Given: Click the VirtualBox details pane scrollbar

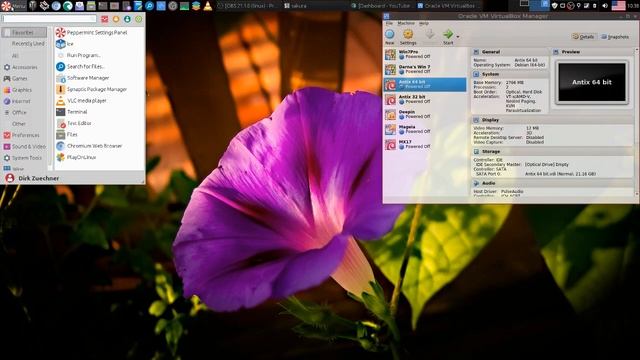Looking at the screenshot, I should coord(636,122).
